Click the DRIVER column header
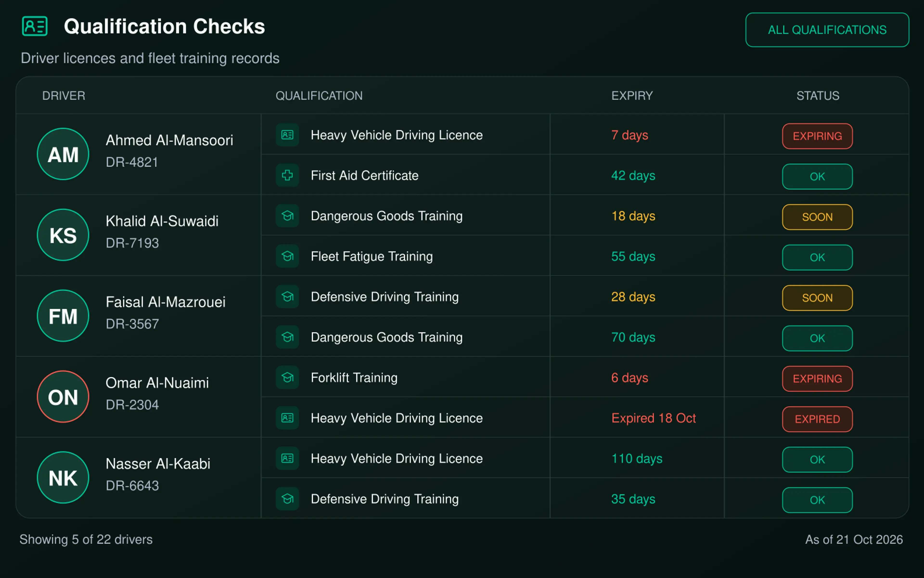The width and height of the screenshot is (924, 578). (64, 96)
